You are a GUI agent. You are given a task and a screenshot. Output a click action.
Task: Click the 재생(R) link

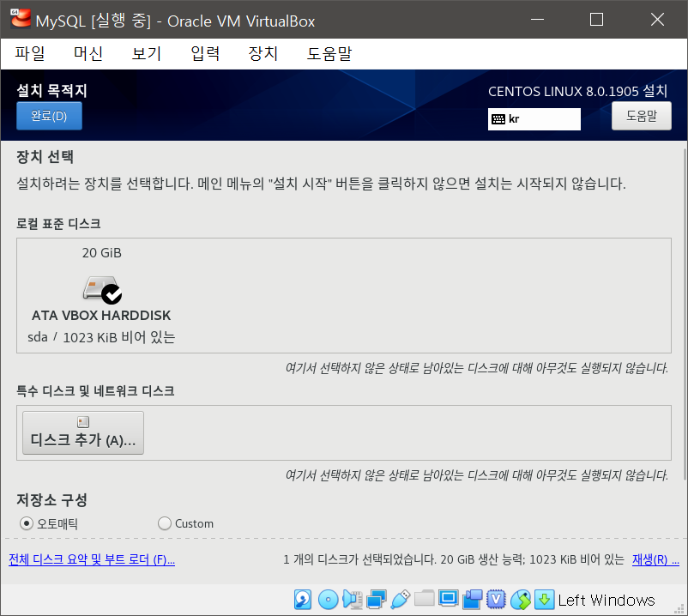[x=655, y=559]
